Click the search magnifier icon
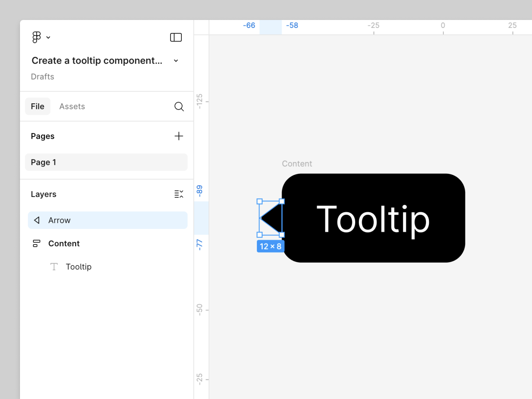The image size is (532, 399). pyautogui.click(x=179, y=106)
